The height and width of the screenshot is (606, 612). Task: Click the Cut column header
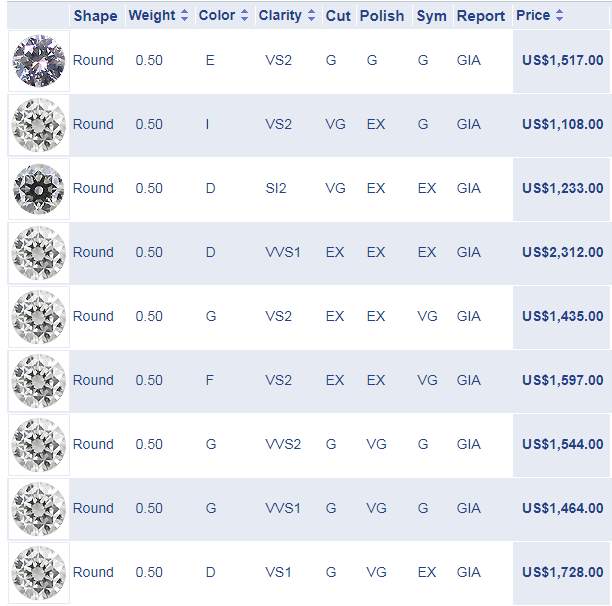tap(338, 16)
